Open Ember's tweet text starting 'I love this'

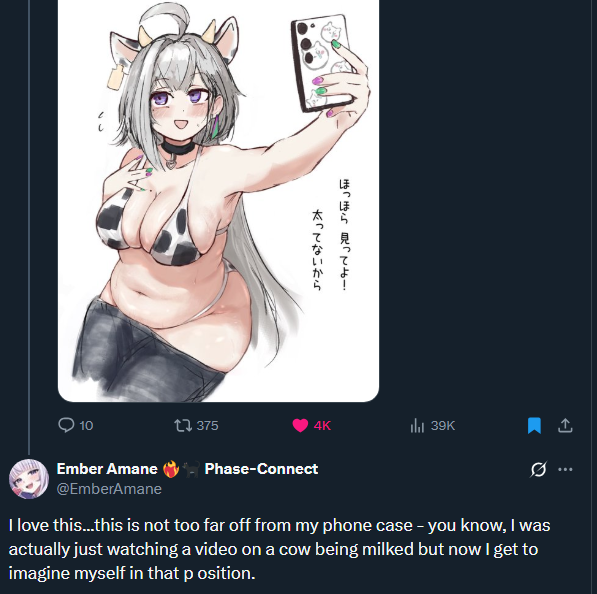tap(279, 549)
